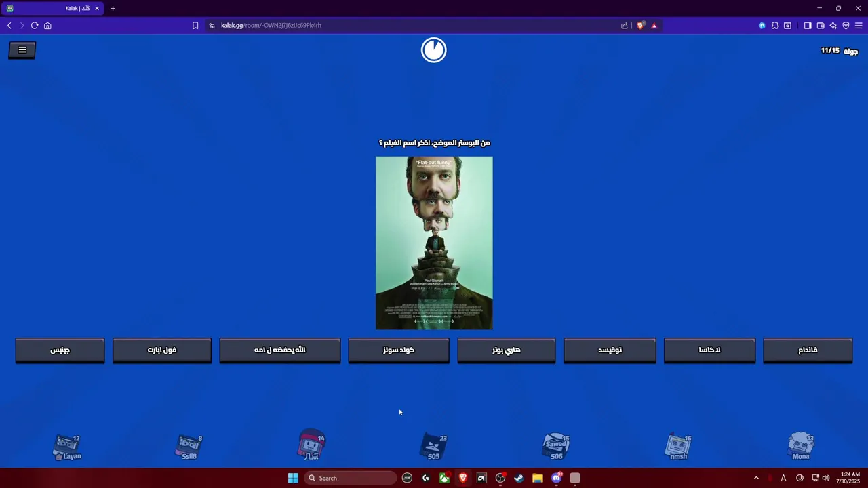Choose answer فانتام
Screen dimensions: 868x488
coord(808,350)
